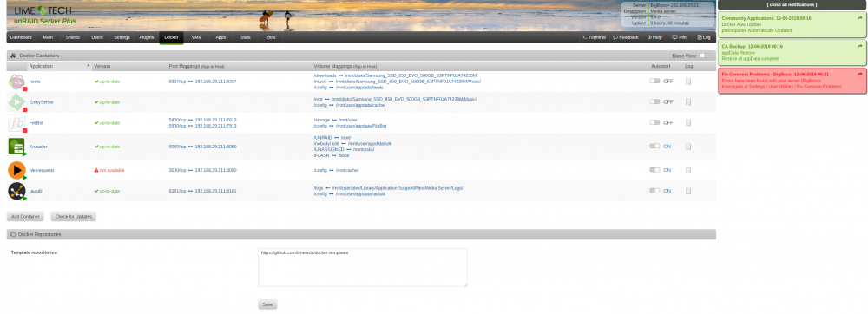Open the Users tab
The height and width of the screenshot is (314, 868).
pos(97,37)
